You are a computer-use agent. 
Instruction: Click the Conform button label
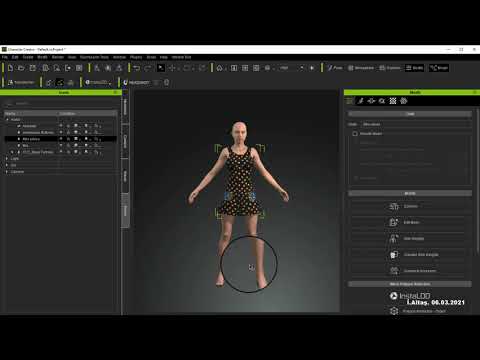click(x=411, y=206)
